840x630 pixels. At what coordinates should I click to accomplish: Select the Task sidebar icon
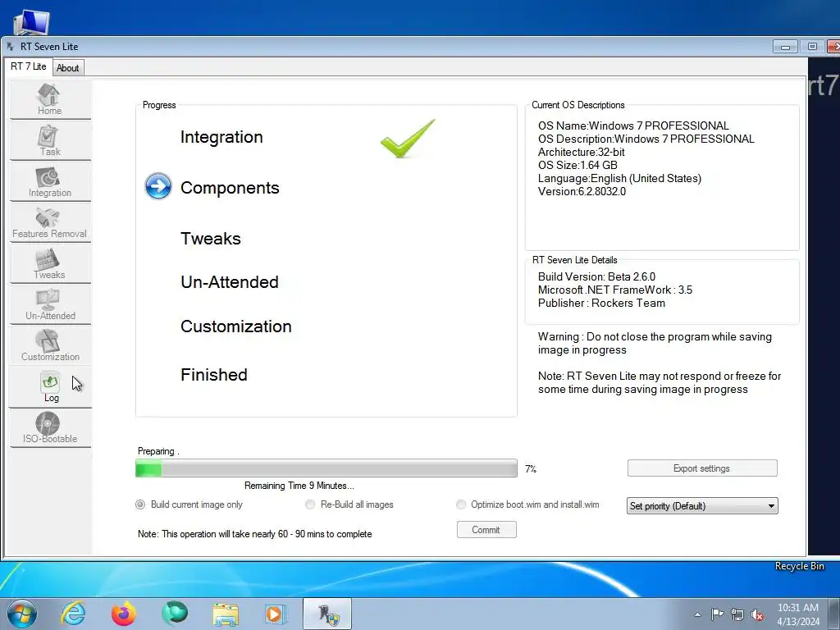[x=50, y=140]
